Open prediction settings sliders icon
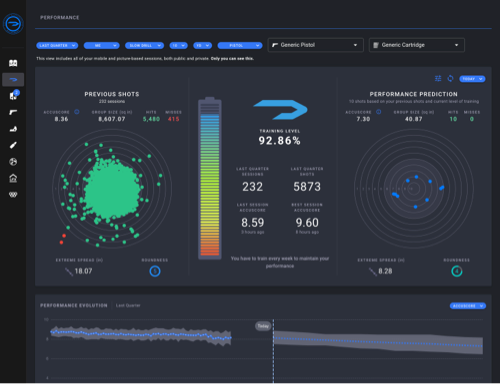The image size is (500, 384). pyautogui.click(x=438, y=78)
